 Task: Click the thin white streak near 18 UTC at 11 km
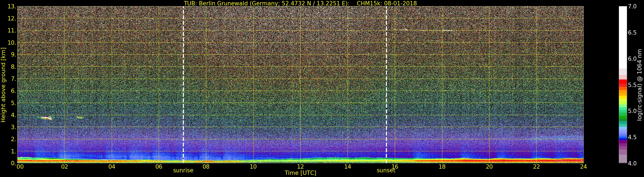click(447, 31)
